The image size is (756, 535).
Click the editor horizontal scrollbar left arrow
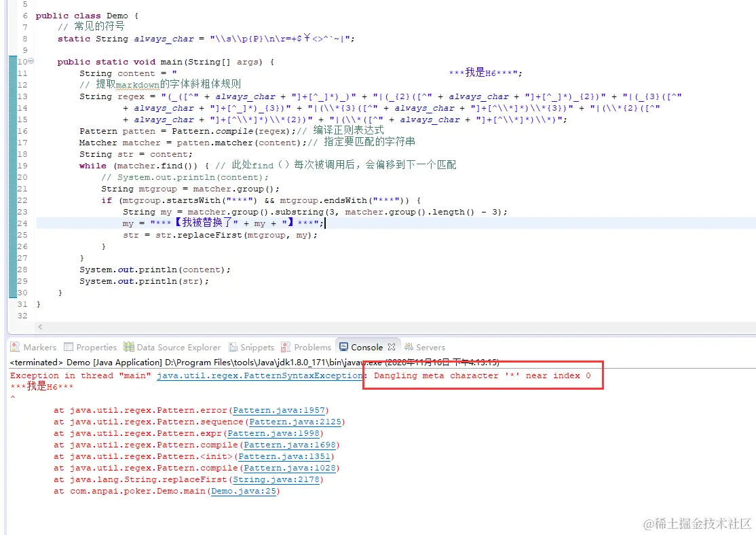[40, 327]
